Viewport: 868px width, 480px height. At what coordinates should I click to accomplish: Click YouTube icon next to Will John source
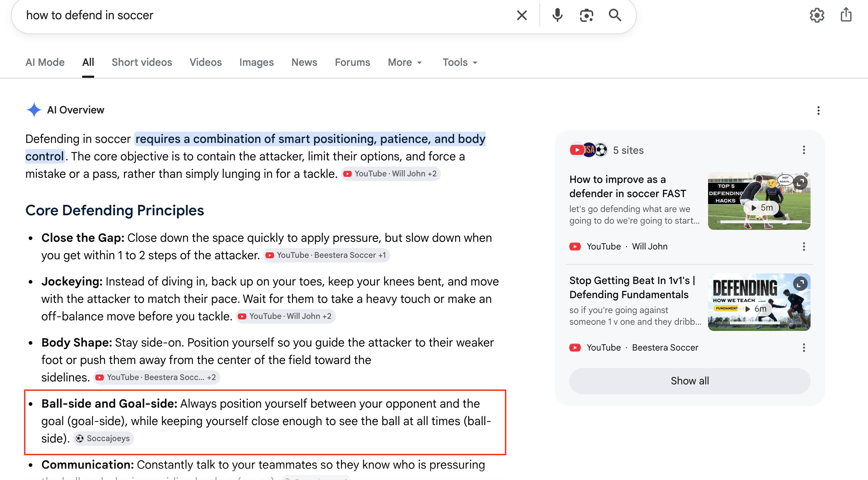point(575,247)
